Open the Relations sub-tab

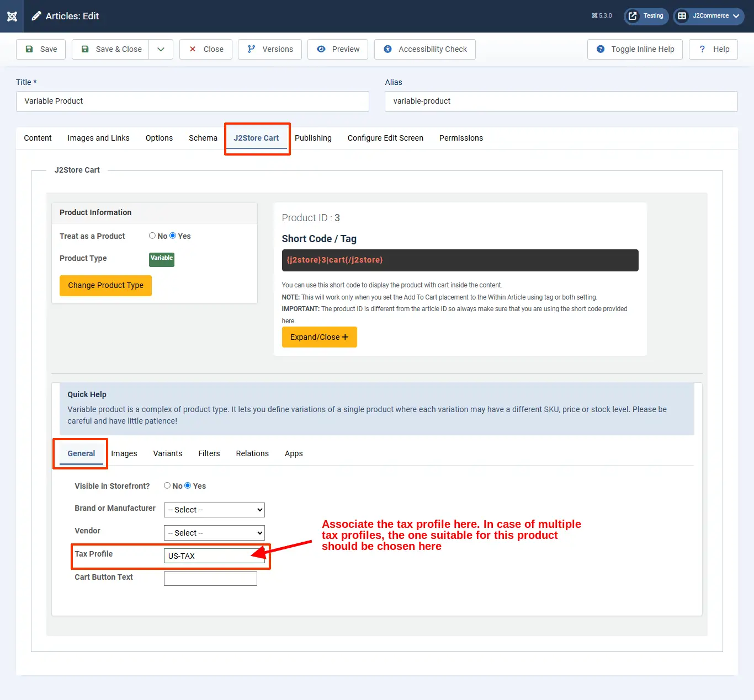[x=252, y=453]
